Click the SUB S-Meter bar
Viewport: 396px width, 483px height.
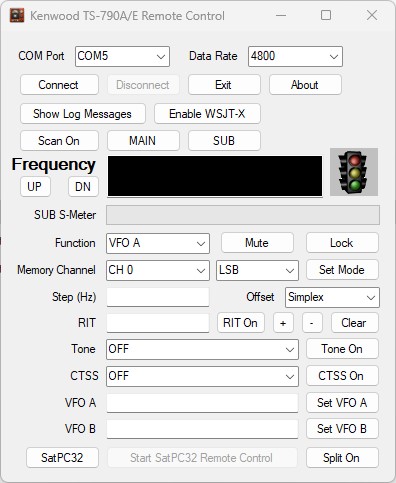(243, 215)
